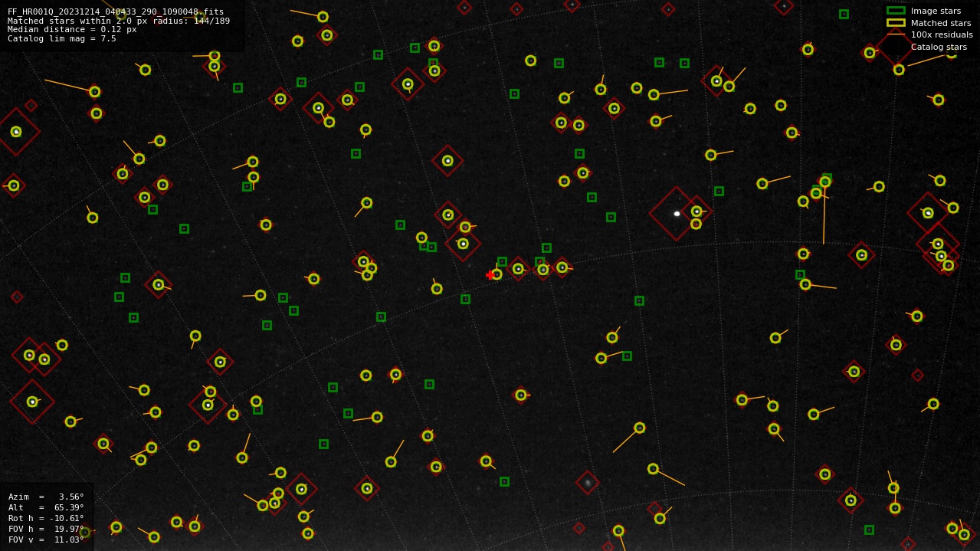The height and width of the screenshot is (551, 980).
Task: Click the bright white star blob
Action: (677, 214)
